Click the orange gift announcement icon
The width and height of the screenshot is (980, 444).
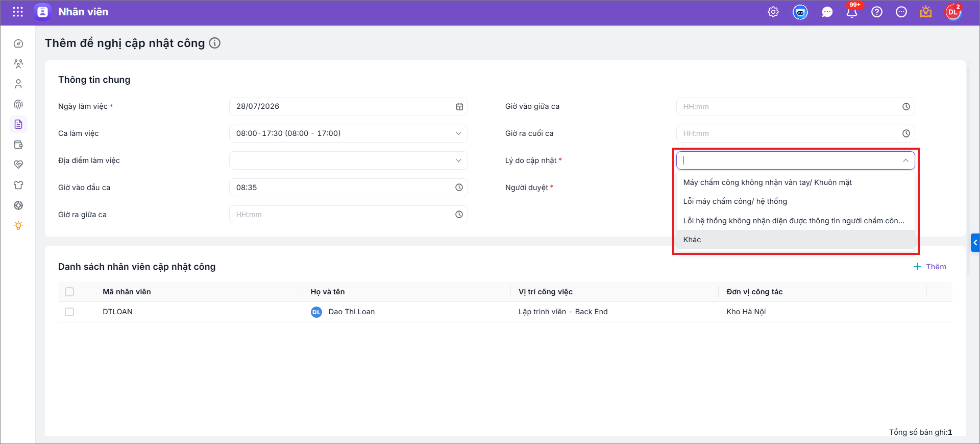[926, 12]
